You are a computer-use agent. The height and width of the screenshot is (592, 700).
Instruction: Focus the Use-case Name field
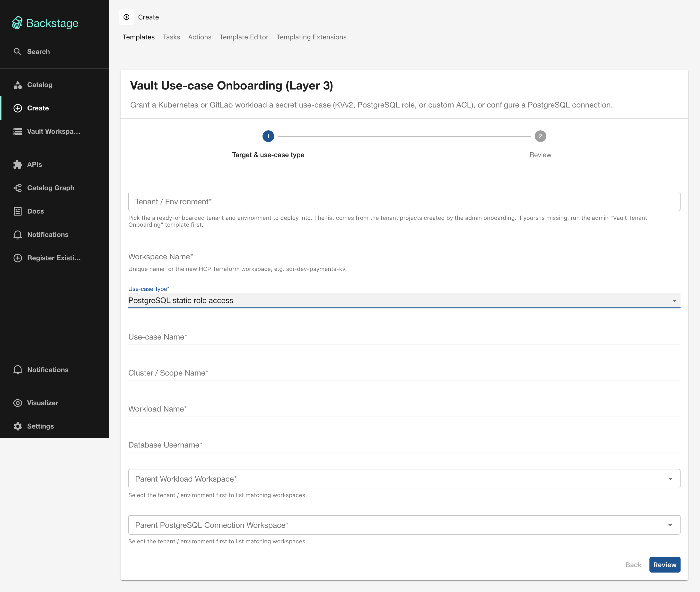(x=404, y=337)
